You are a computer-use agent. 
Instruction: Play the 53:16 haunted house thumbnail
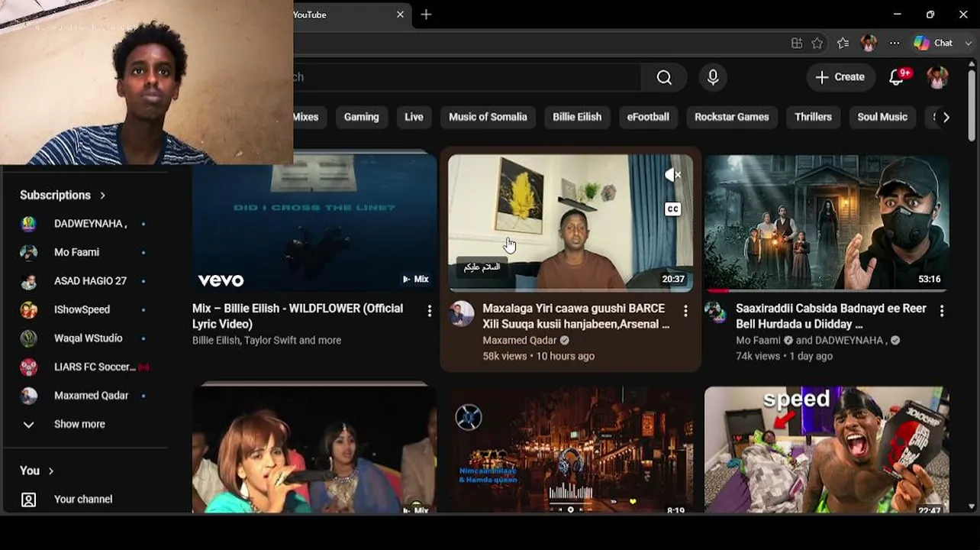click(x=827, y=222)
